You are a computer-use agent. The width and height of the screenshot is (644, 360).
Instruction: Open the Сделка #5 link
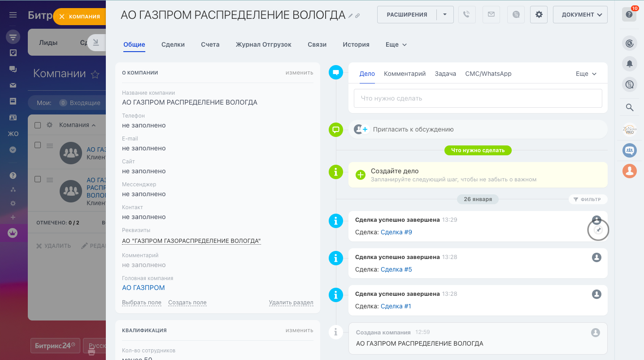pos(396,269)
